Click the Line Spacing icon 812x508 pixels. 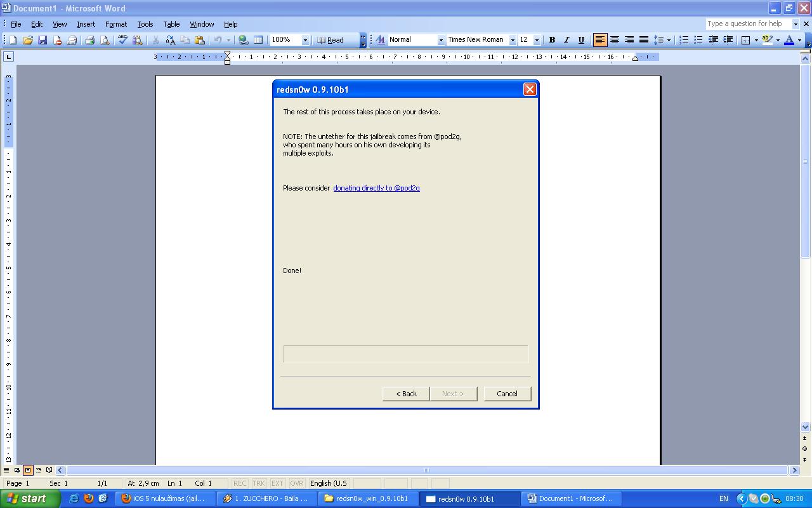tap(658, 40)
